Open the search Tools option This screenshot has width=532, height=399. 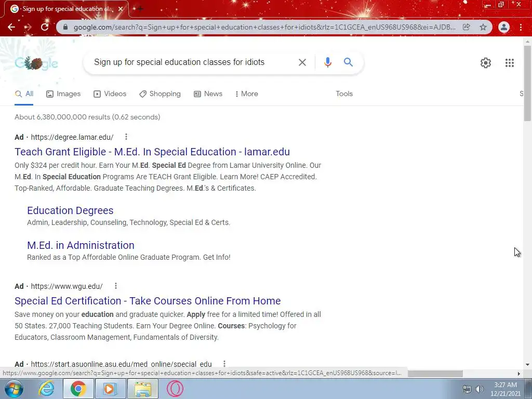click(x=344, y=94)
